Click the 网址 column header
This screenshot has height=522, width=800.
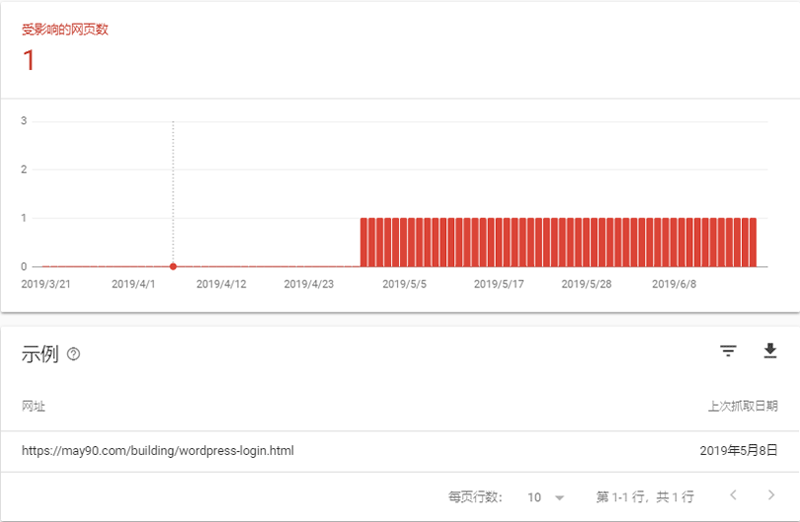(33, 406)
